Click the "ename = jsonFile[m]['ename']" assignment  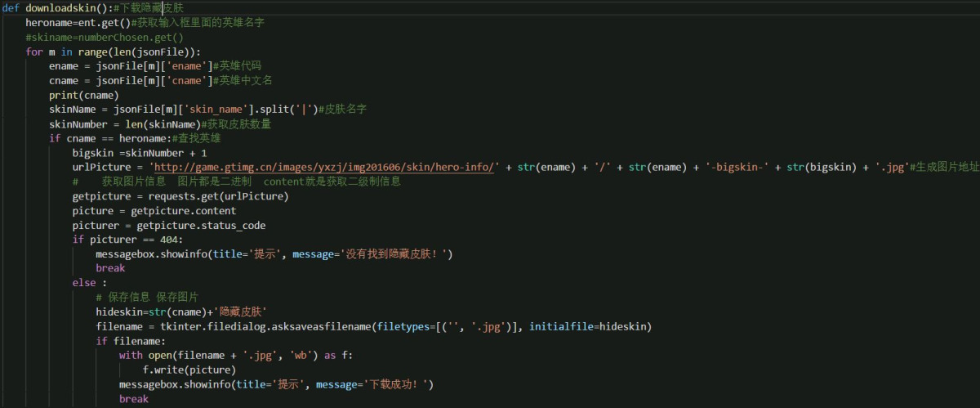point(131,66)
